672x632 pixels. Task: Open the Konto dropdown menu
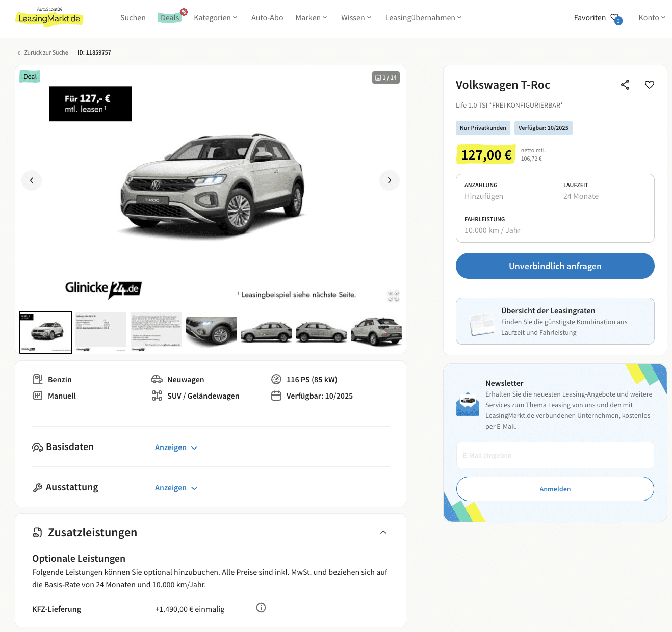[x=652, y=18]
